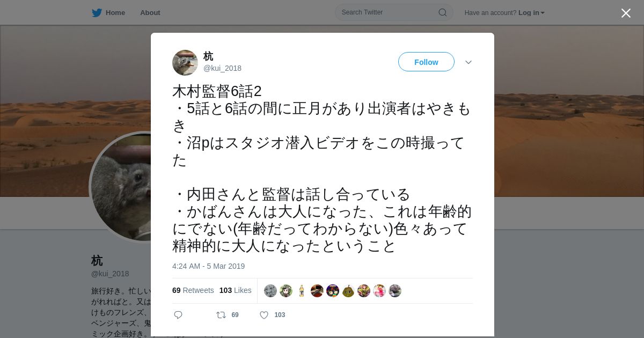The width and height of the screenshot is (644, 338).
Task: Open the author avatar in tweet header
Action: 185,63
